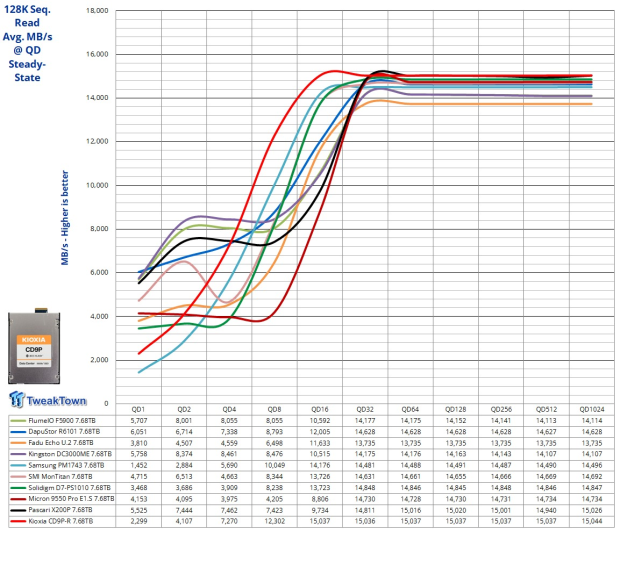Click Kioxia QD1 value 2,299
The width and height of the screenshot is (620, 568).
139,521
